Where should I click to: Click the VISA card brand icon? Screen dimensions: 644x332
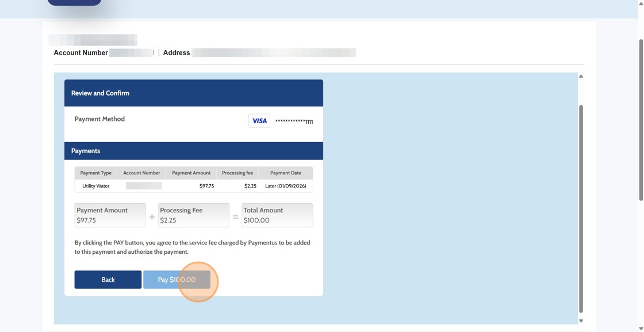point(259,120)
